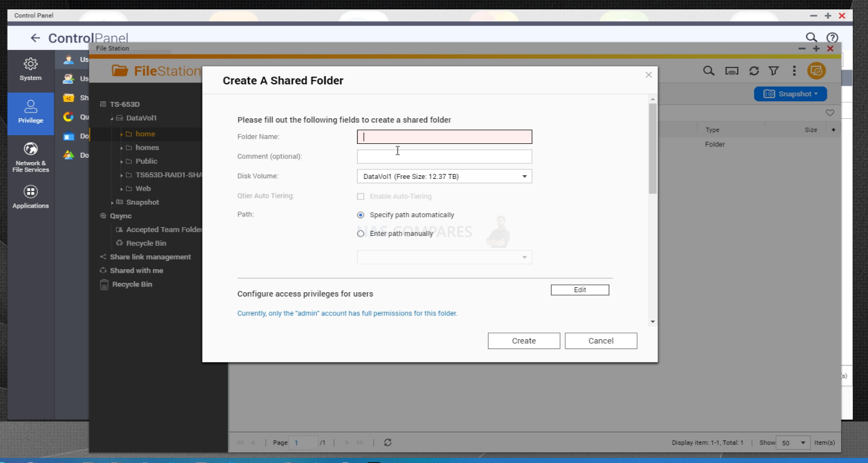Viewport: 868px width, 463px height.
Task: Click the Cancel button
Action: pyautogui.click(x=601, y=341)
